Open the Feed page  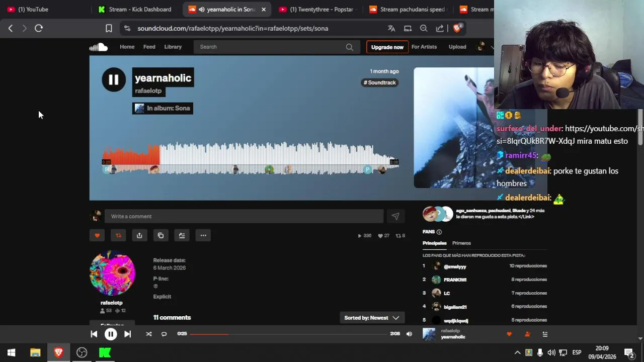tap(149, 47)
